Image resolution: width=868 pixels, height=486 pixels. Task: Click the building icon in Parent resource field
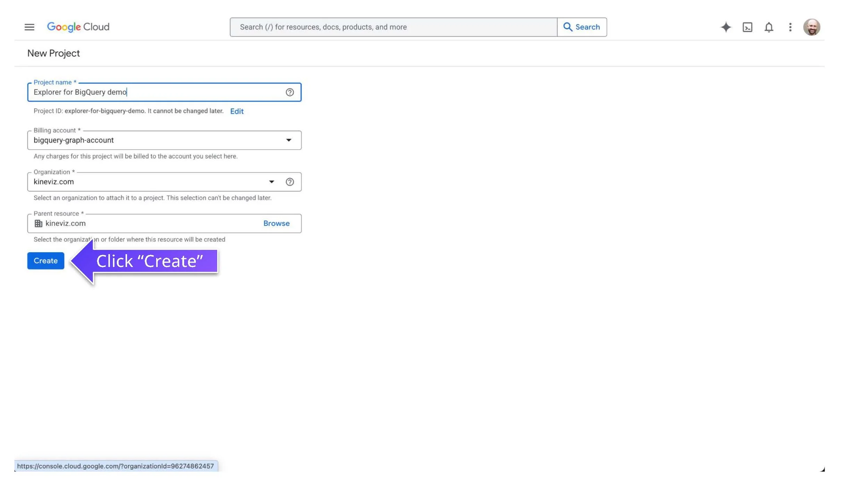(x=39, y=223)
